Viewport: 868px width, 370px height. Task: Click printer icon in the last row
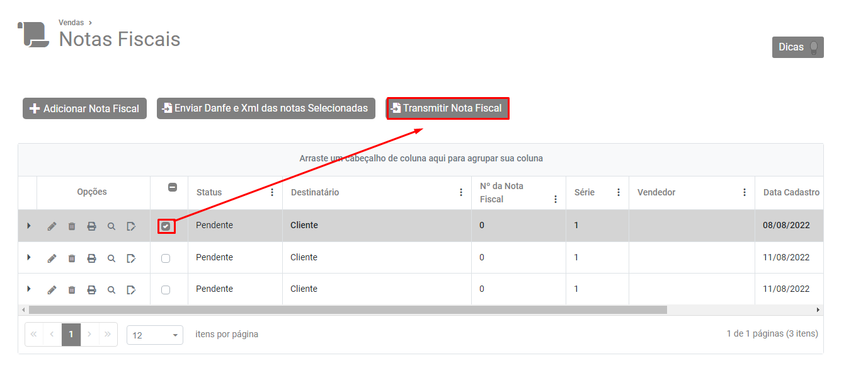click(x=91, y=290)
